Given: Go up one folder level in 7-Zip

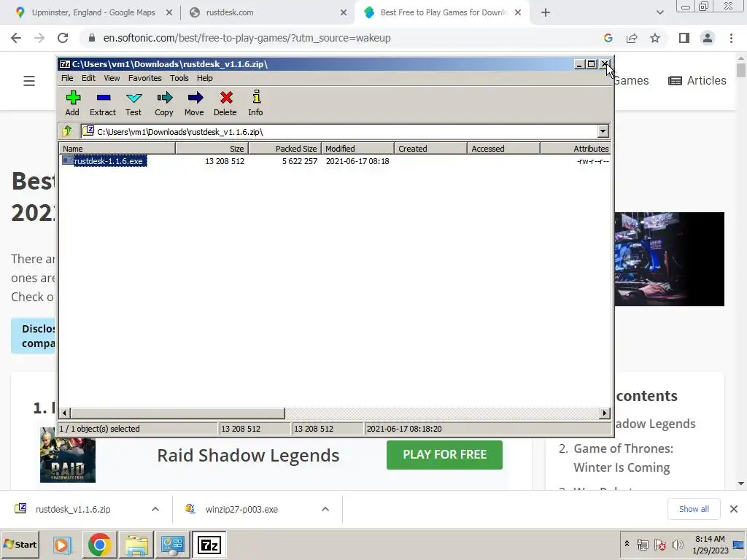Looking at the screenshot, I should click(x=66, y=131).
